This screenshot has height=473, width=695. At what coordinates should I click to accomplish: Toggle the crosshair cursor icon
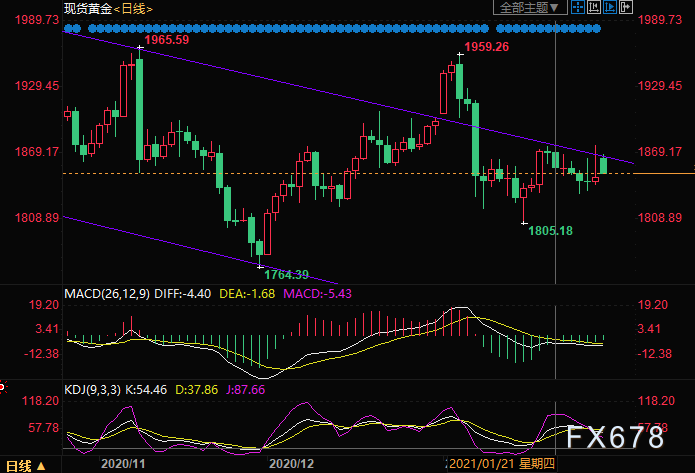(x=578, y=7)
